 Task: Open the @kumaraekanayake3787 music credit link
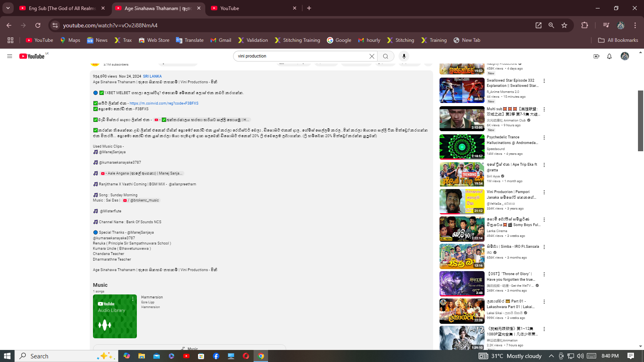pyautogui.click(x=120, y=162)
